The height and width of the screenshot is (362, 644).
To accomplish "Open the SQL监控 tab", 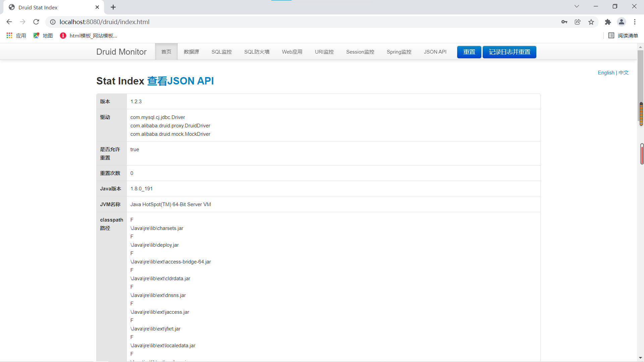I will 221,52.
